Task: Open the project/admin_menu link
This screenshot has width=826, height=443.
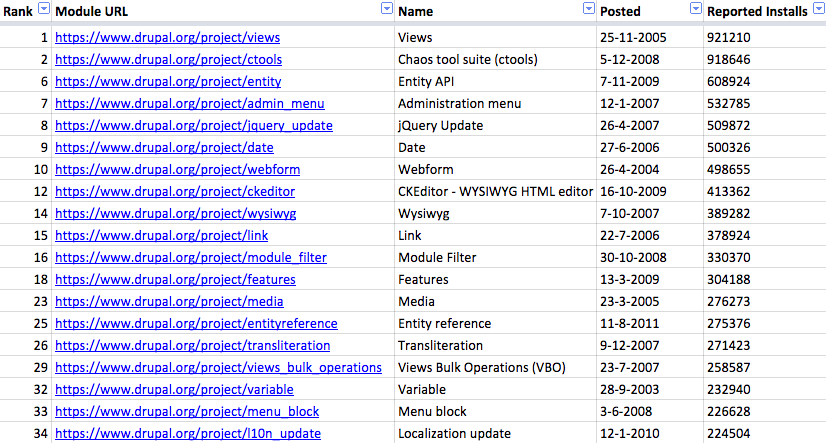Action: 190,104
